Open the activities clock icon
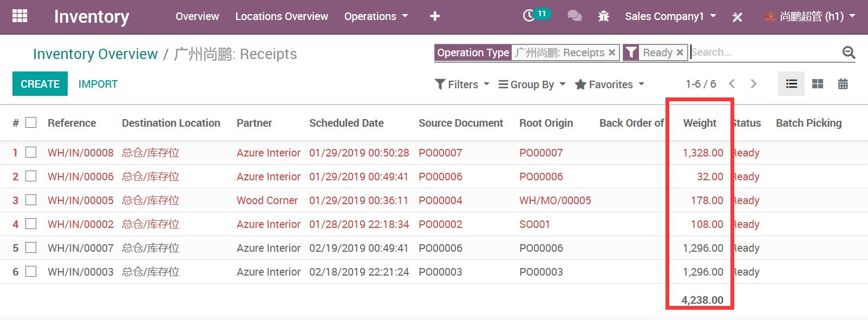Viewport: 868px width, 320px height. (x=529, y=16)
